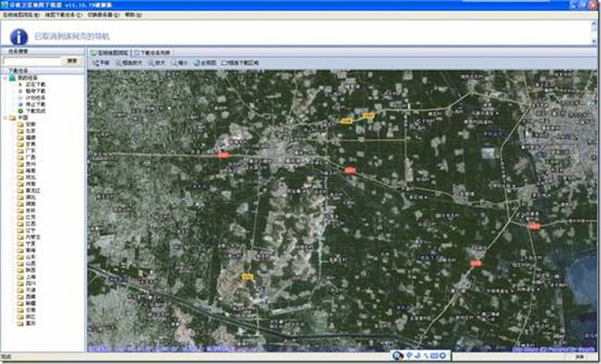Select the 框选放大 box zoom tool

pyautogui.click(x=129, y=63)
